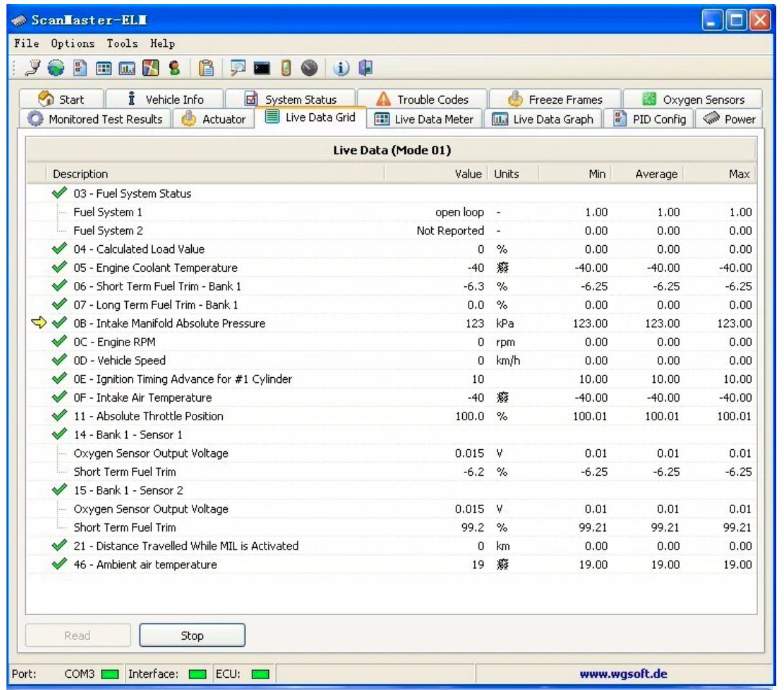784x690 pixels.
Task: Open the Help menu
Action: [163, 43]
